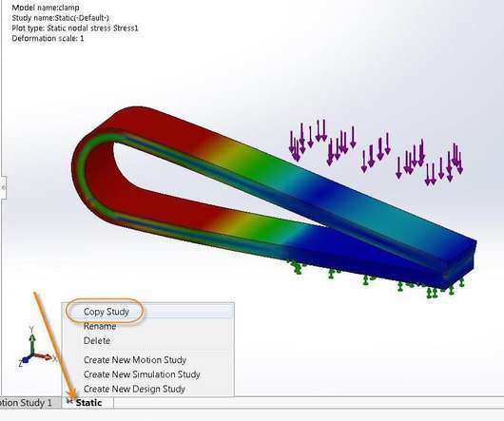Viewport: 504px width, 421px height.
Task: Click the Deformation scale label
Action: click(48, 38)
